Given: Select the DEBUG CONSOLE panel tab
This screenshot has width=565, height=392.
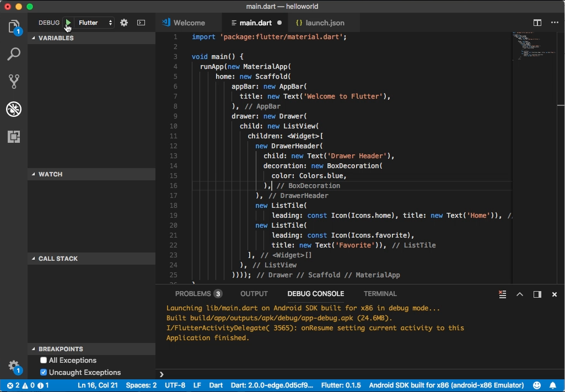Looking at the screenshot, I should [x=316, y=294].
